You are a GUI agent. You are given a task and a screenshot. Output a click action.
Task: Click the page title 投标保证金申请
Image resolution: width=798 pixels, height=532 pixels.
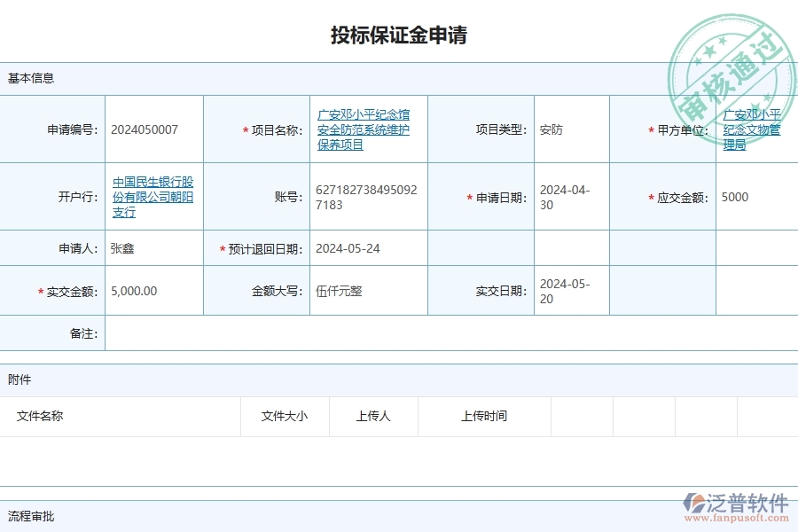click(x=399, y=35)
